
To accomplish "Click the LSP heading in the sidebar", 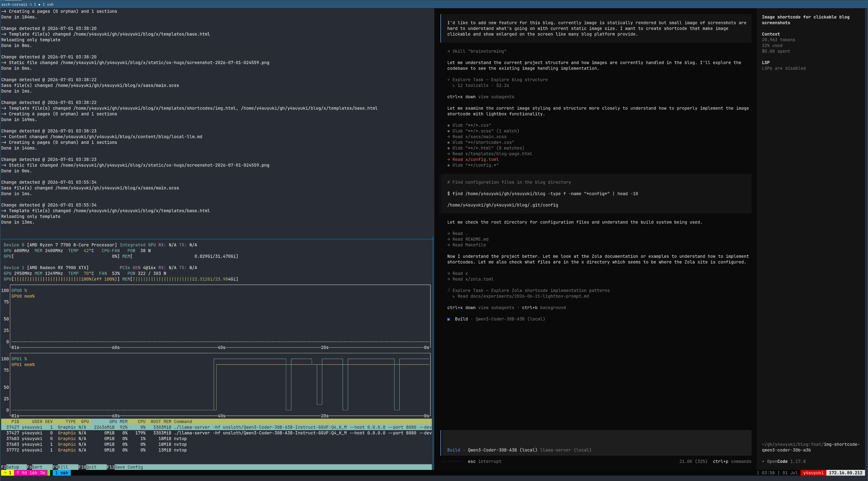I will [x=766, y=63].
